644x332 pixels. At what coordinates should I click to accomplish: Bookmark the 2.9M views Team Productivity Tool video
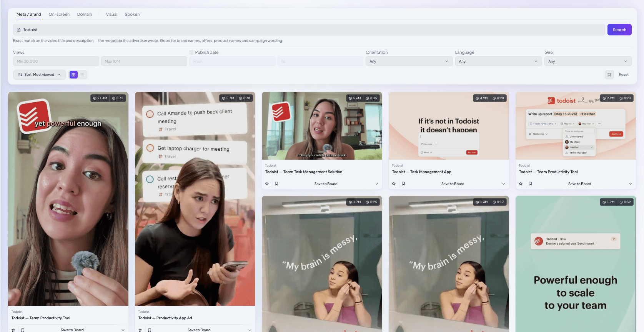pyautogui.click(x=530, y=184)
